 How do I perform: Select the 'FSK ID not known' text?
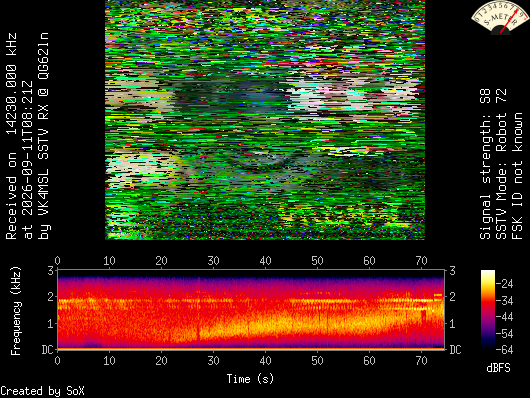(517, 176)
